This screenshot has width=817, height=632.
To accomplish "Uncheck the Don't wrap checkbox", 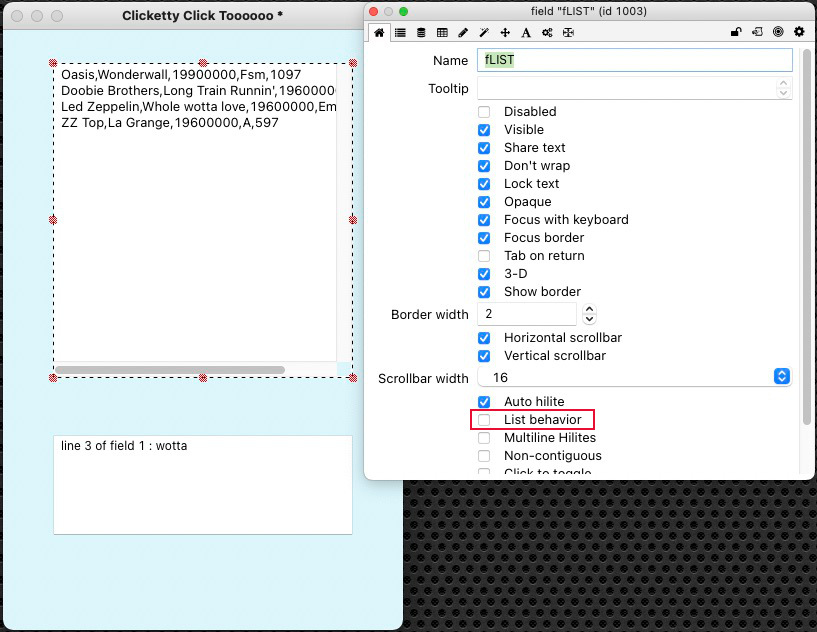I will [484, 166].
